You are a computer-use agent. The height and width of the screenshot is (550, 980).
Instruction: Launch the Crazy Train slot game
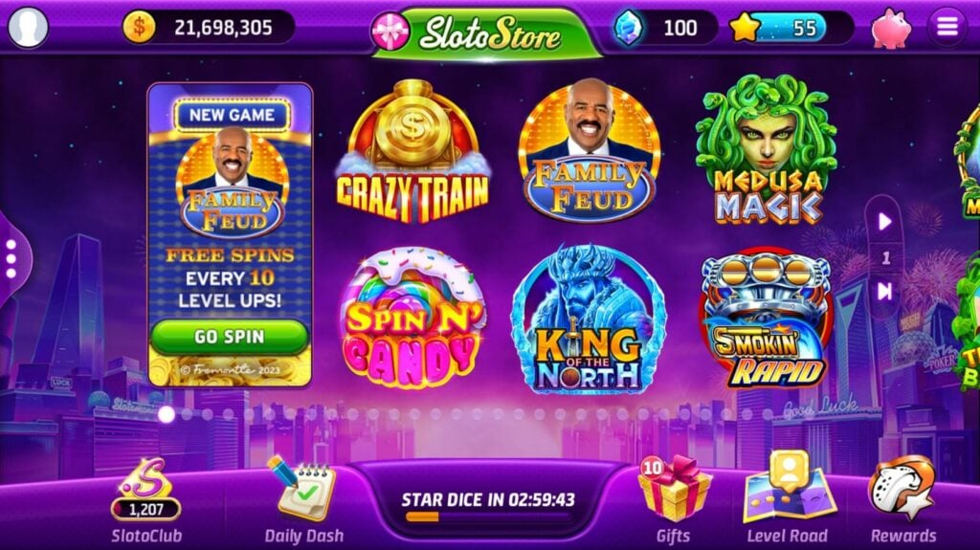(412, 151)
